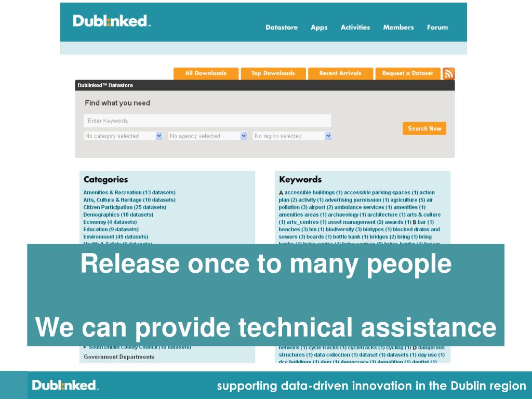Click the Categories heading

tap(106, 179)
